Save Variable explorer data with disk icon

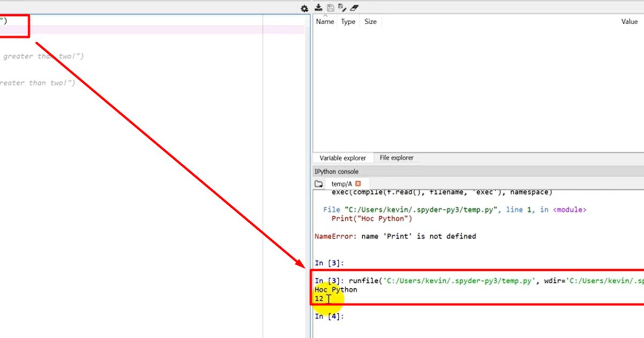coord(330,8)
